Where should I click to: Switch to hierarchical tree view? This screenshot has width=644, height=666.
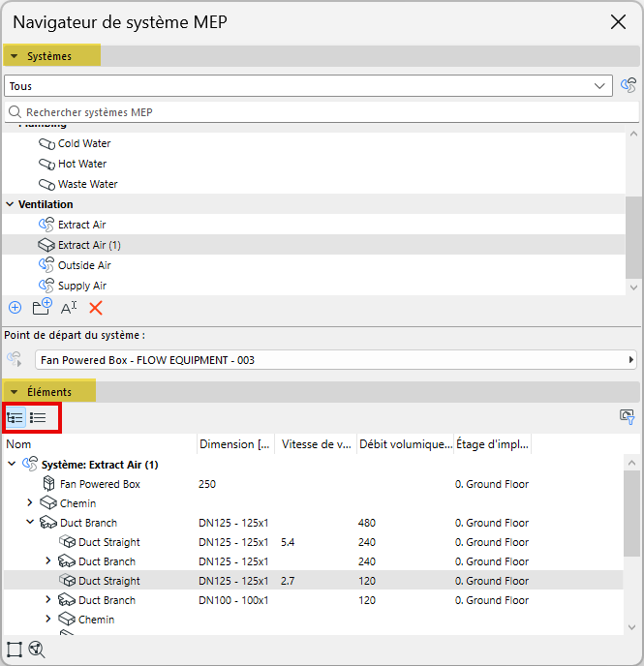[15, 418]
